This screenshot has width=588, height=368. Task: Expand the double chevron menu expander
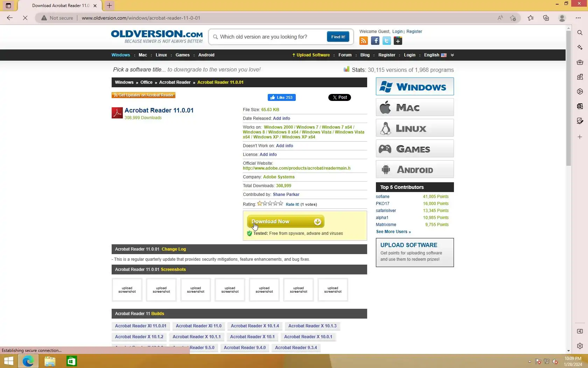tap(452, 55)
